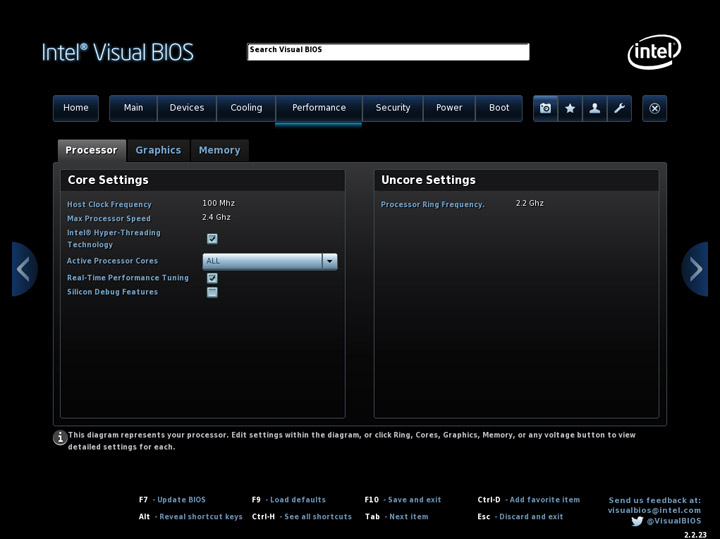This screenshot has width=720, height=539.
Task: Click Active Processor Cores label
Action: pyautogui.click(x=112, y=261)
